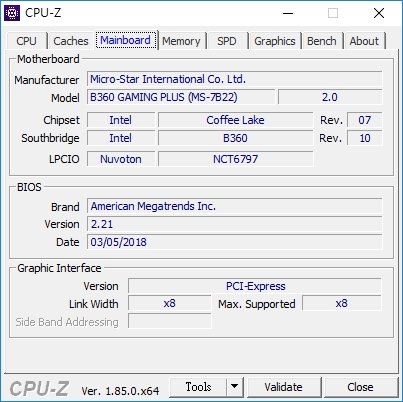Click the Manufacturer field Micro-Star International
Viewport: 403px width, 402px height.
(235, 79)
